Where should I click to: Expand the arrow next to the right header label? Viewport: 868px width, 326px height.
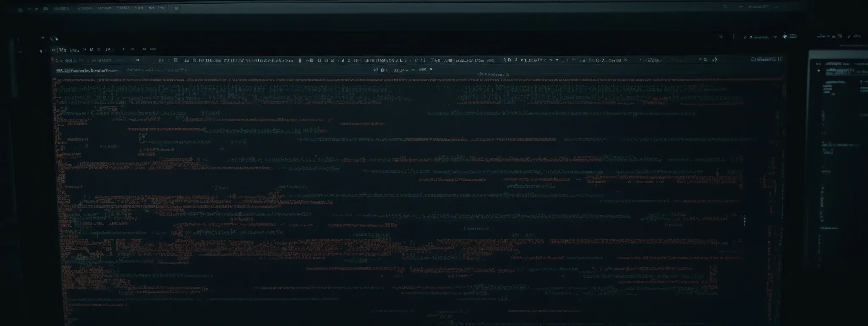pyautogui.click(x=775, y=37)
